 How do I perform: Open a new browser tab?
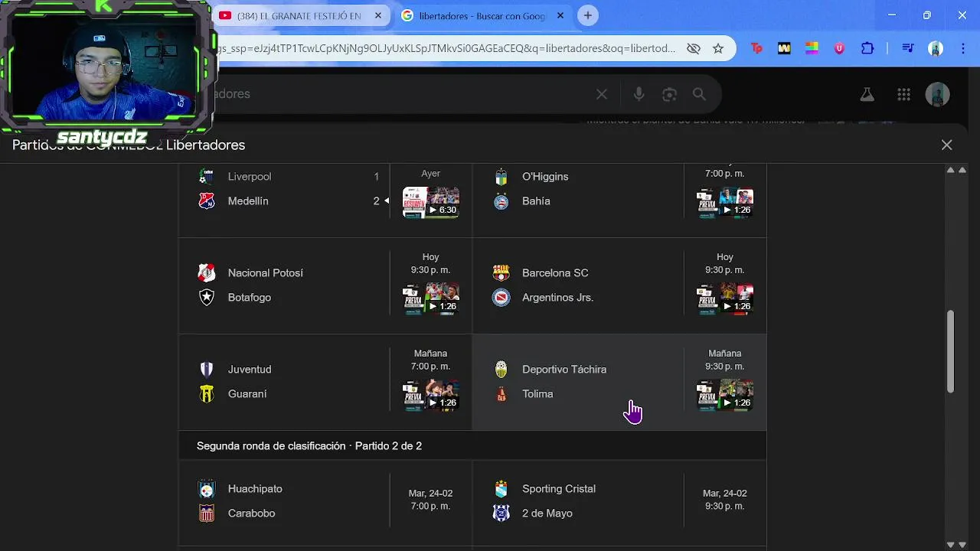coord(588,15)
